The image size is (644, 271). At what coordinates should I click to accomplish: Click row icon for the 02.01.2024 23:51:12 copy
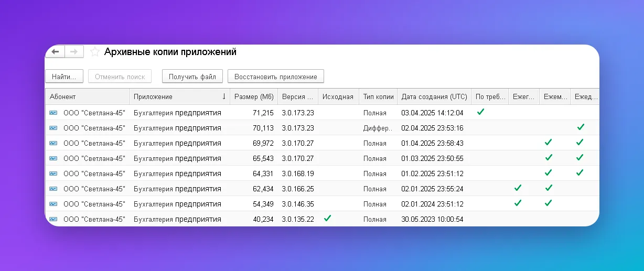53,204
